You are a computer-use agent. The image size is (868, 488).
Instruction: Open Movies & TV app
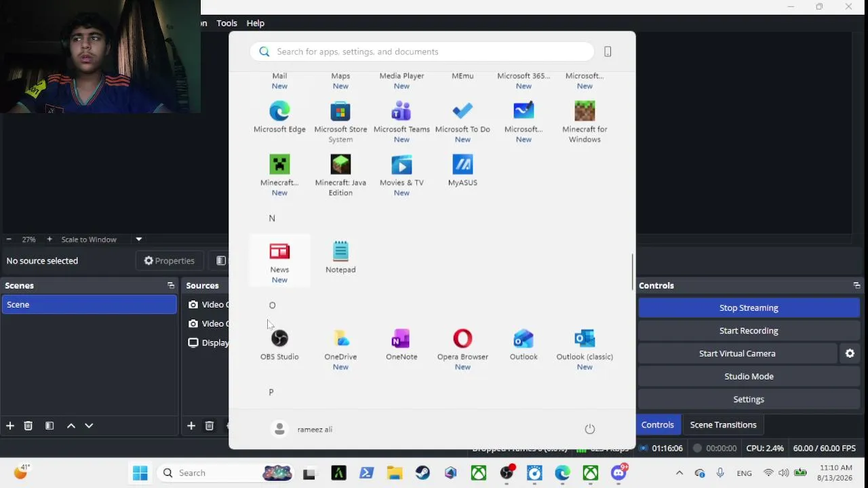click(x=401, y=176)
